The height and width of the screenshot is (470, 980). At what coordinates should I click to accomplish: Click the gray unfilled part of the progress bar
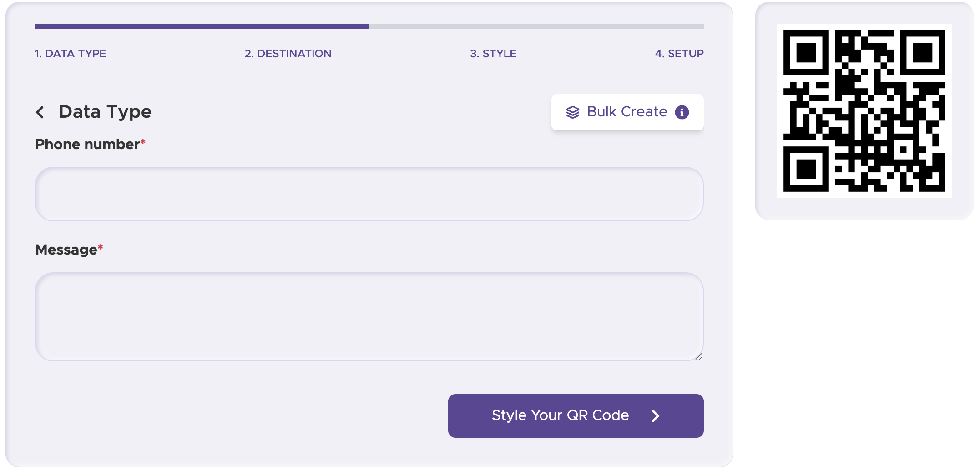click(536, 26)
